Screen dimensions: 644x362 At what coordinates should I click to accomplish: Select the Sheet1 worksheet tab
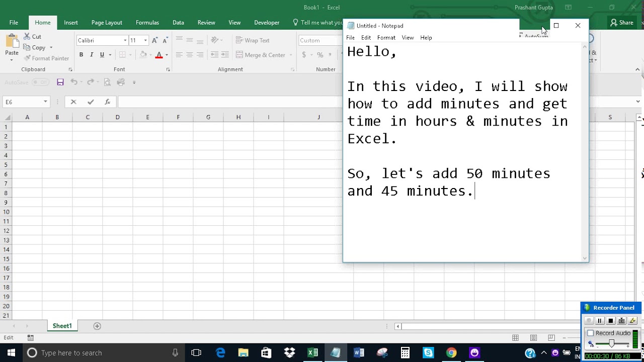coord(62,326)
